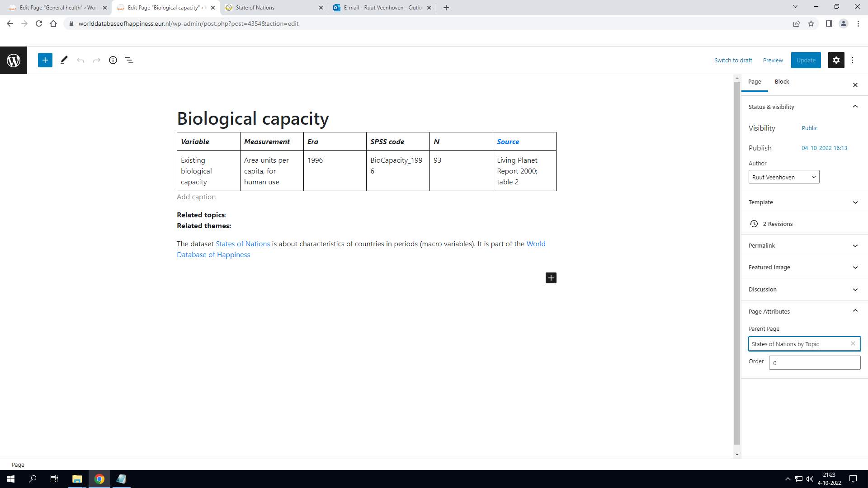Click the Order number input field

[814, 362]
